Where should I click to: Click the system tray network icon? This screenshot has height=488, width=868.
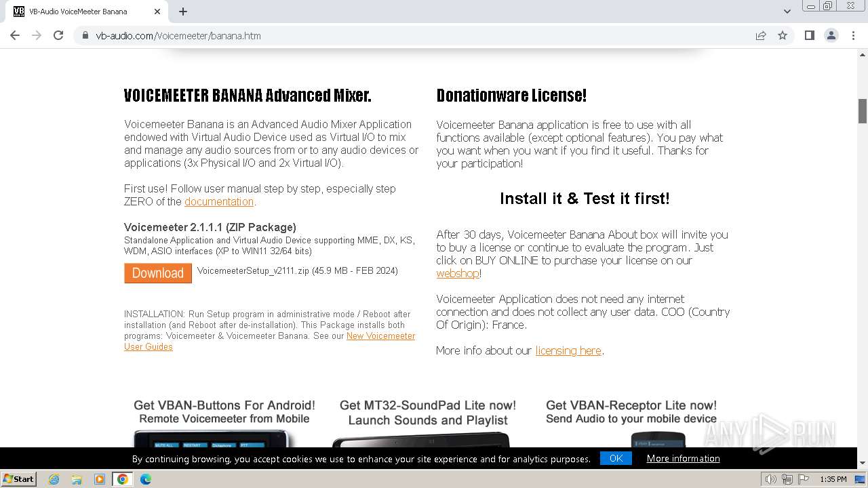[x=787, y=479]
